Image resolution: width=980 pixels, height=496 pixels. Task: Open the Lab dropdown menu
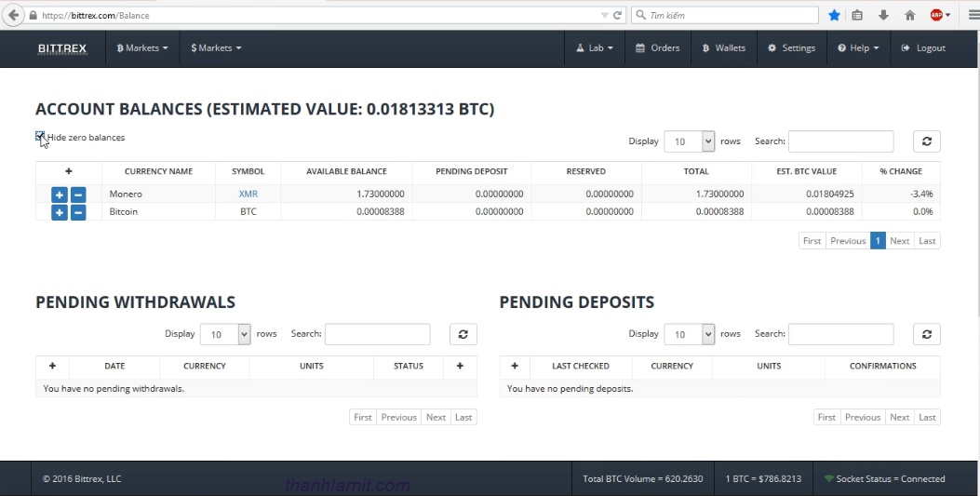[x=595, y=48]
